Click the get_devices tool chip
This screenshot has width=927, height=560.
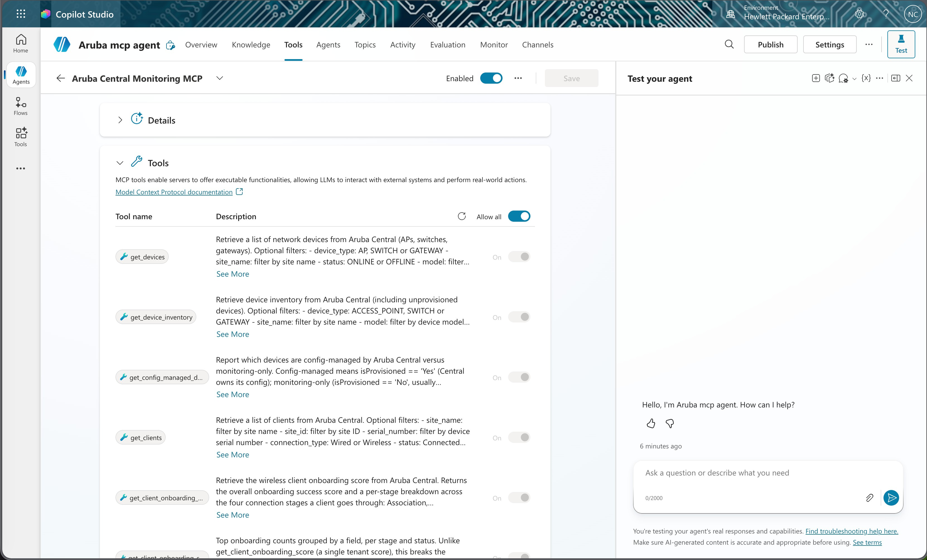click(x=142, y=257)
